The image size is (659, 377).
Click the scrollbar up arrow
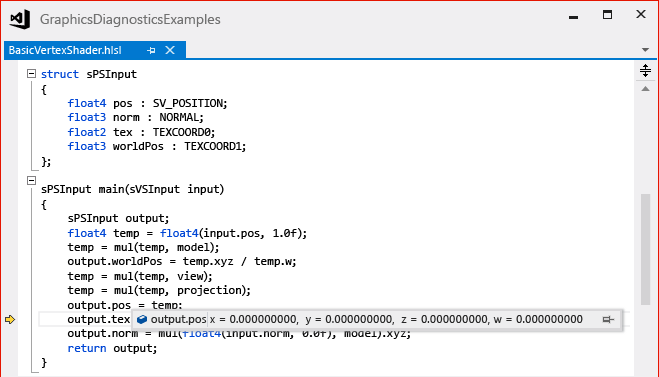pos(646,89)
